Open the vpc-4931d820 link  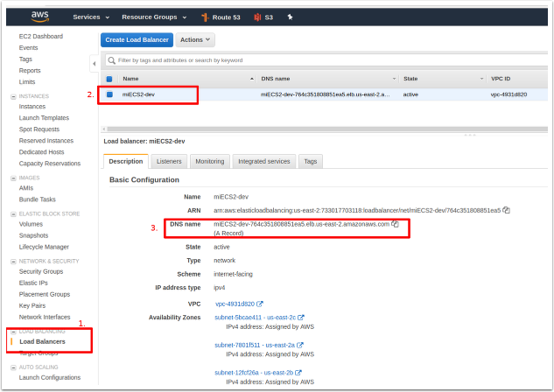pyautogui.click(x=235, y=304)
